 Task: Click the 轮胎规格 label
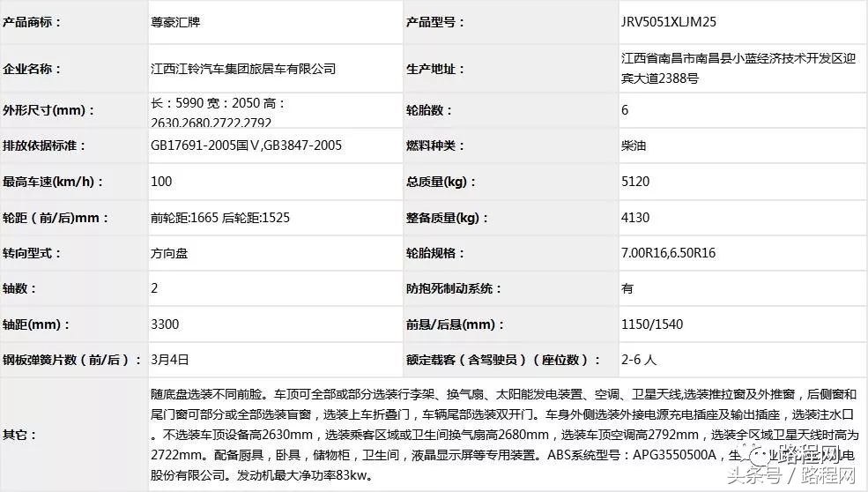tap(435, 253)
